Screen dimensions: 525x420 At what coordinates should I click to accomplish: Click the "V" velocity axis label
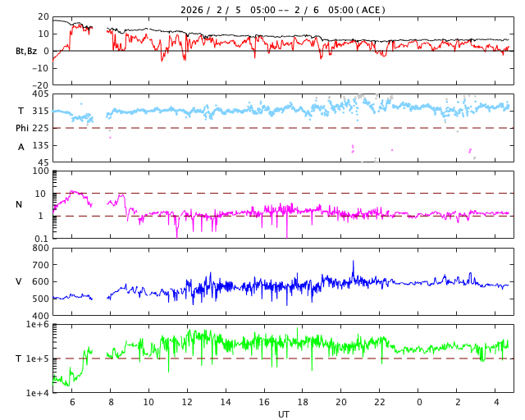click(x=19, y=281)
